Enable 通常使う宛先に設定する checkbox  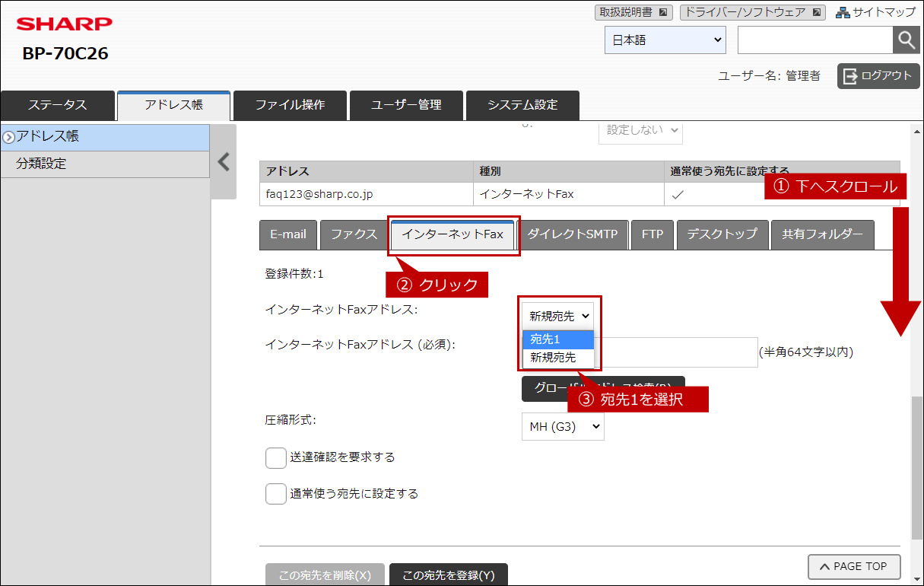click(x=276, y=494)
